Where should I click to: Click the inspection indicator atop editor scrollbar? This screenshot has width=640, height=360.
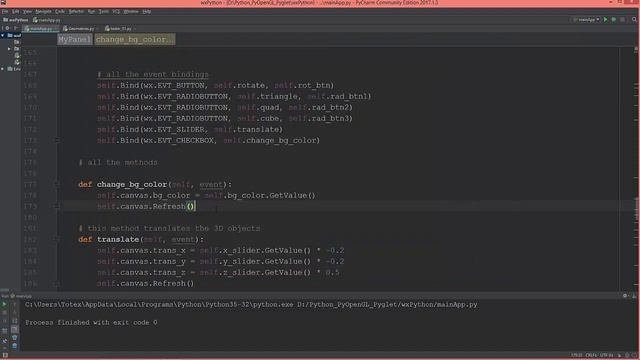coord(636,49)
